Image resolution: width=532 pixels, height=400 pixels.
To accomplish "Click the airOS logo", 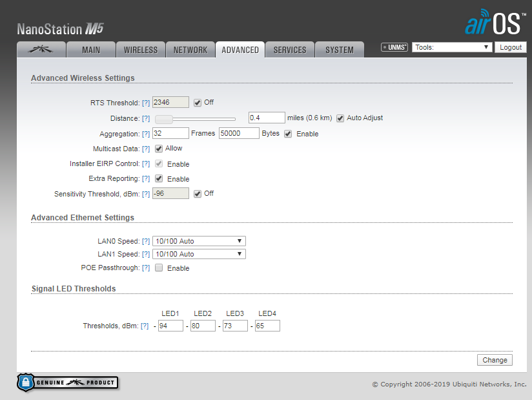I will click(x=495, y=22).
